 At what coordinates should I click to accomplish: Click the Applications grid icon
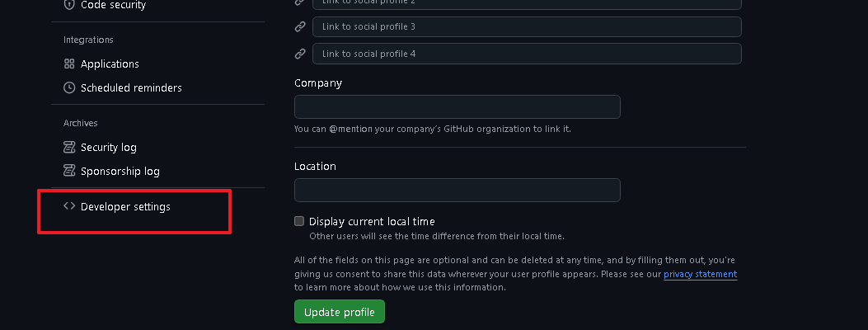[69, 64]
